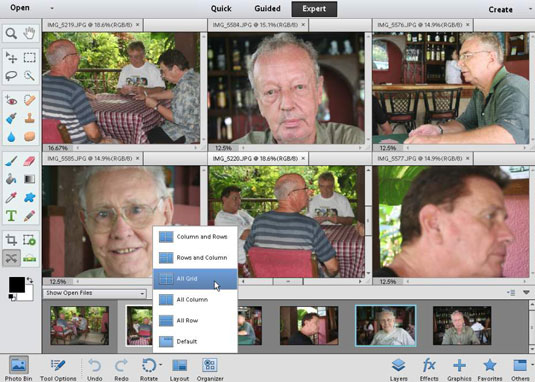Select the Quick Selection tool
This screenshot has height=382, width=535.
tap(29, 76)
